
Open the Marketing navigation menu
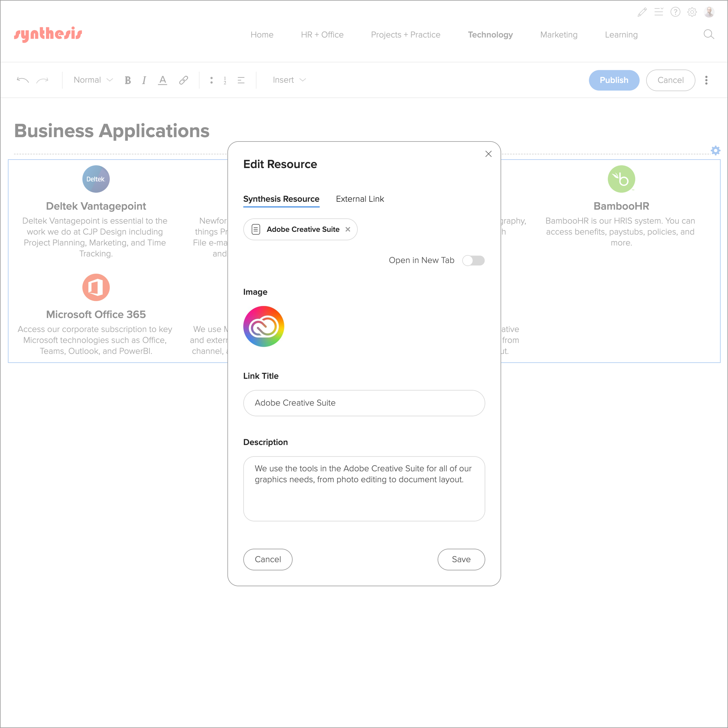559,35
